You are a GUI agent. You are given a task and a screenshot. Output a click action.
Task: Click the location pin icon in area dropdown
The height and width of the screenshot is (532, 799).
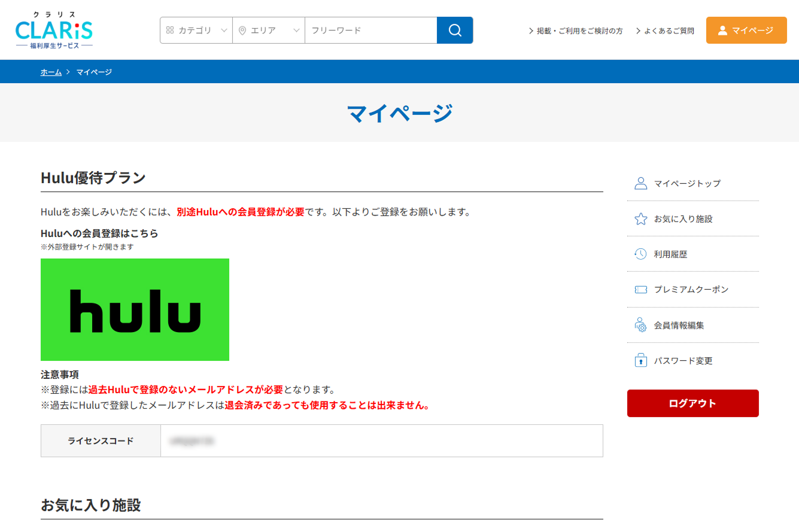point(242,31)
